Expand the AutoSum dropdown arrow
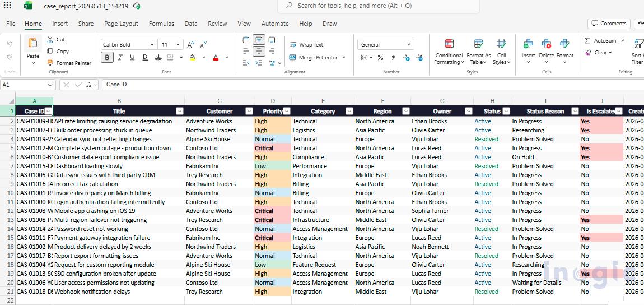This screenshot has width=644, height=305. pos(622,41)
